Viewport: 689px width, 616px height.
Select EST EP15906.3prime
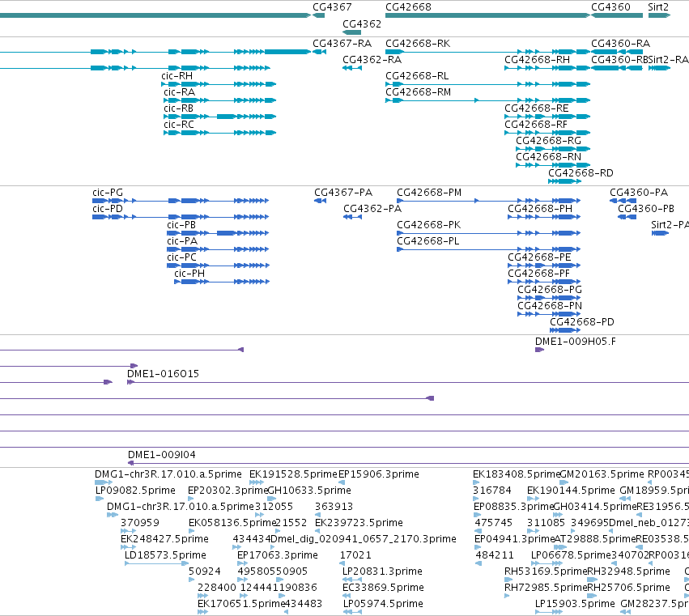[x=379, y=474]
